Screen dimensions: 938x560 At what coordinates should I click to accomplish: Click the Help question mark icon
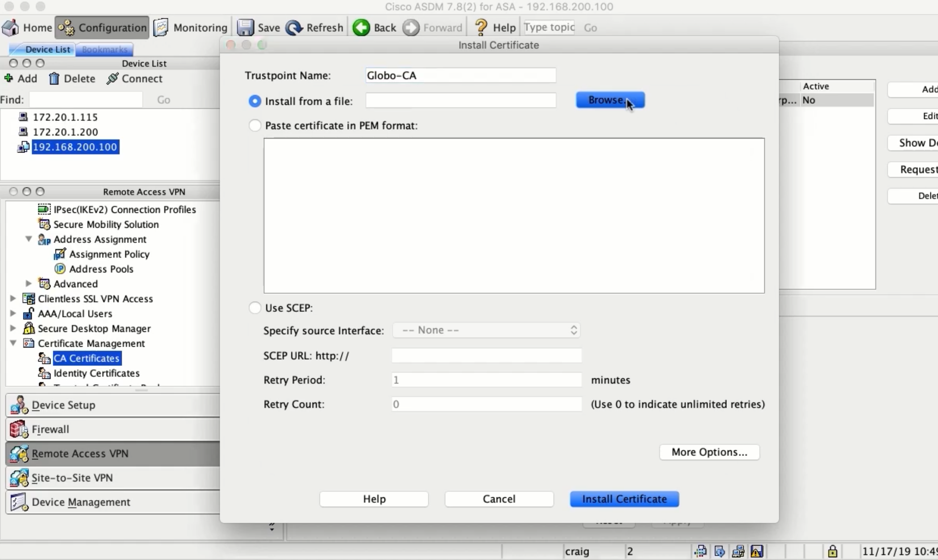(481, 28)
